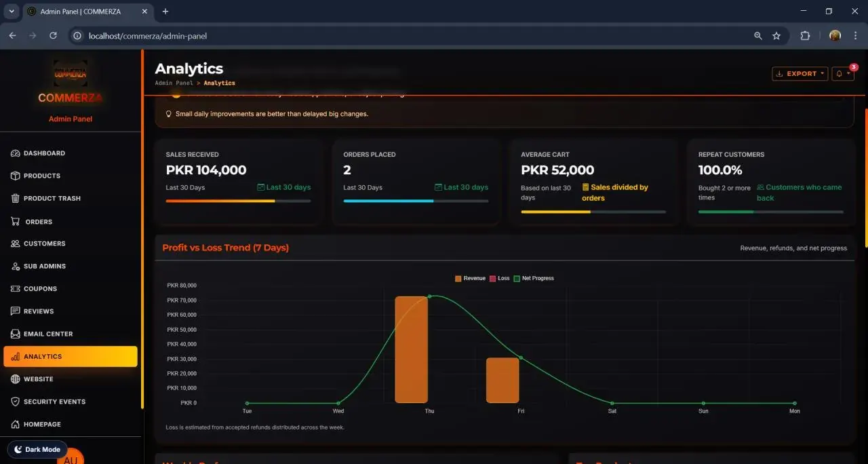Go to Products section
The width and height of the screenshot is (868, 464).
71,176
